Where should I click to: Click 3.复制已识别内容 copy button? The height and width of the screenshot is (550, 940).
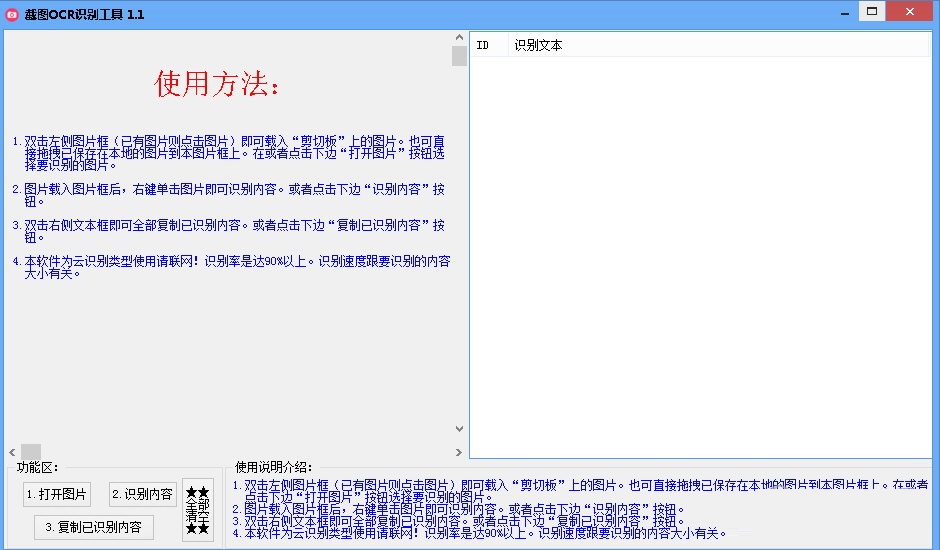[94, 527]
